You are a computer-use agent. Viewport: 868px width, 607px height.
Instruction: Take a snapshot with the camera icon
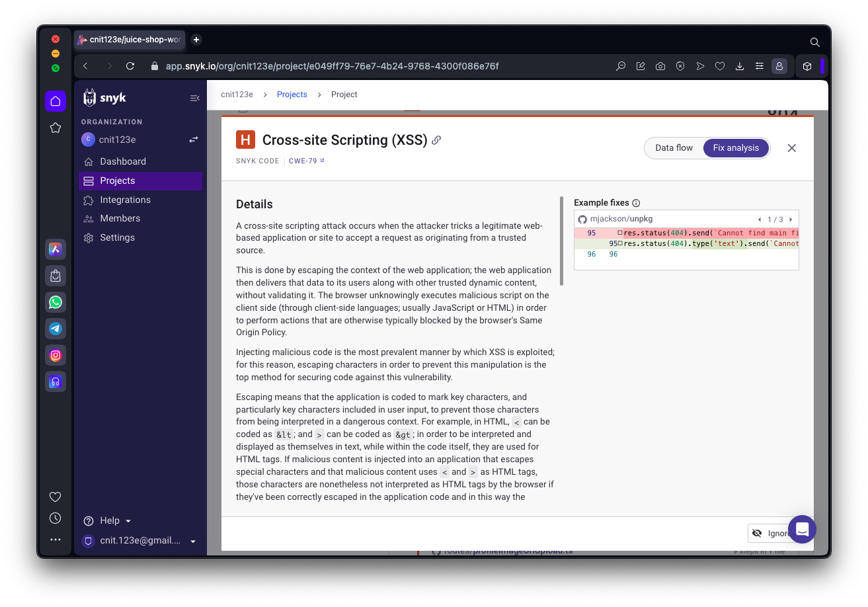click(x=660, y=66)
